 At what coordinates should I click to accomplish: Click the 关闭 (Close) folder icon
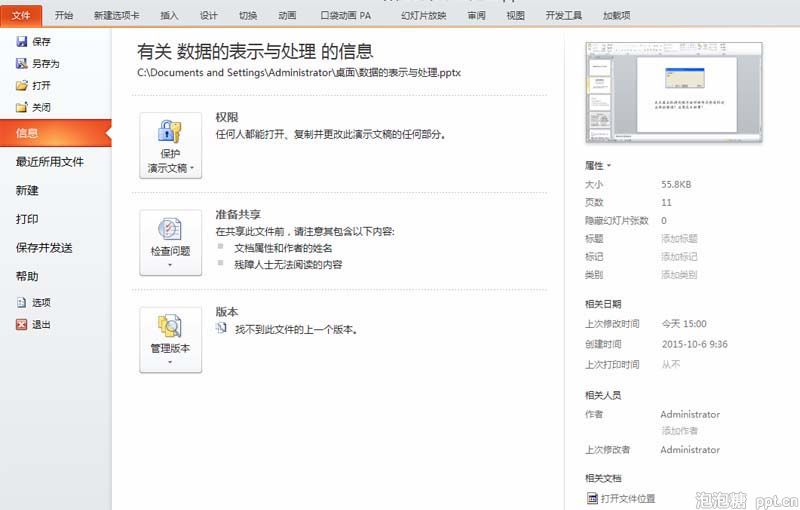[x=21, y=107]
